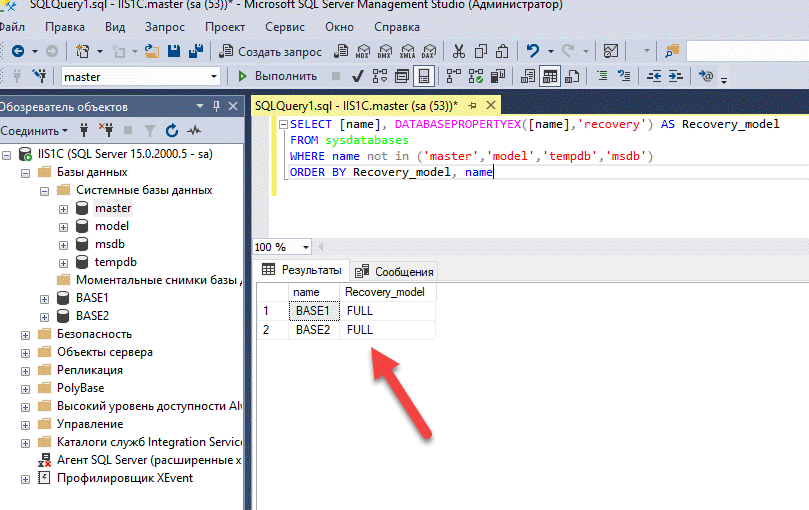Click the Cut scissors icon

tap(458, 51)
